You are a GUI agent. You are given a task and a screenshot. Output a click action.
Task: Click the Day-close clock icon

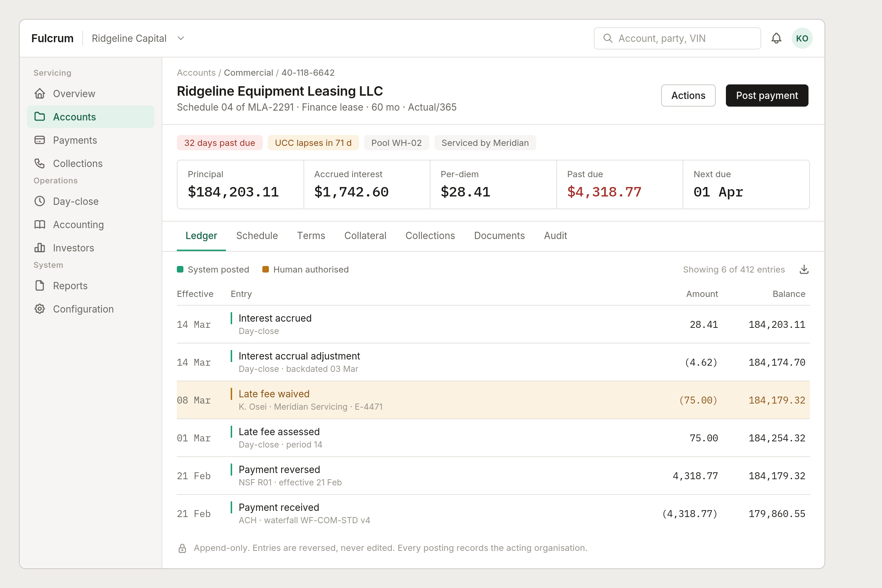tap(40, 201)
